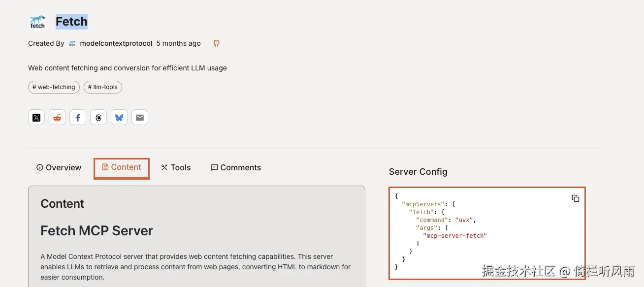Copy the server config JSON
The image size is (644, 287).
pos(575,198)
